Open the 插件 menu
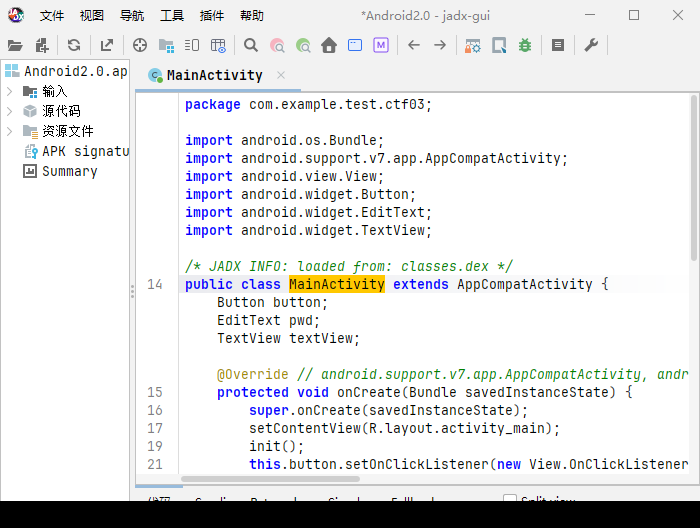 click(x=212, y=16)
